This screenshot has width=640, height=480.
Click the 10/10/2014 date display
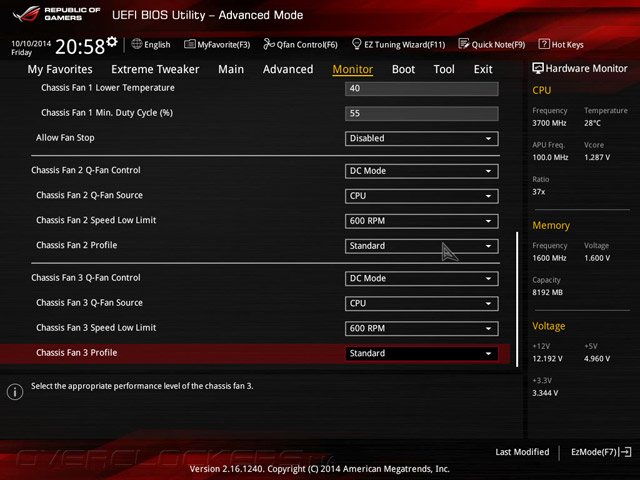(x=31, y=43)
